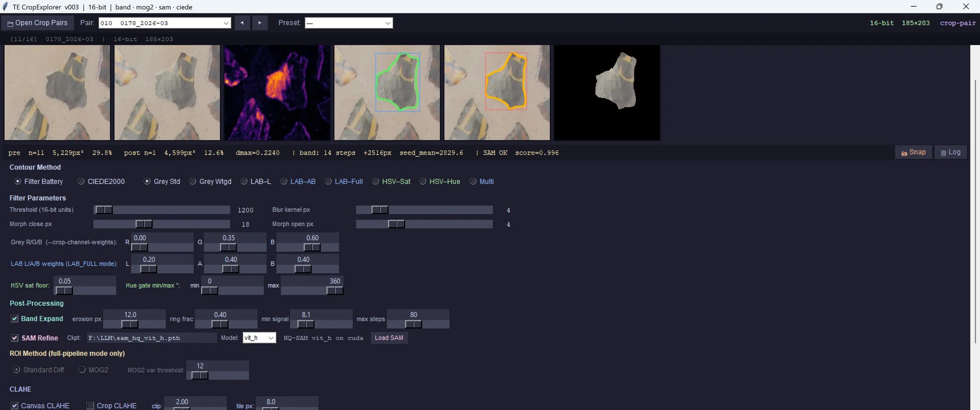Click the Load SAM button
The image size is (980, 410).
pyautogui.click(x=389, y=338)
